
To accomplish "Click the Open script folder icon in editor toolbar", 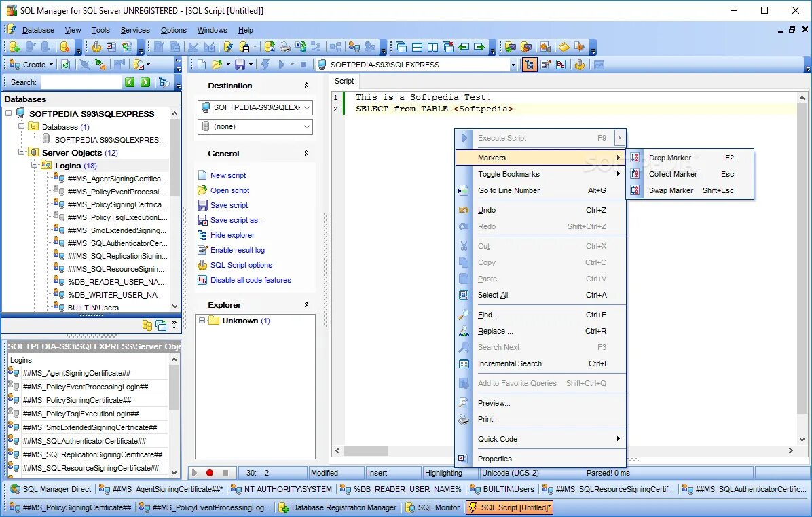I will click(217, 65).
